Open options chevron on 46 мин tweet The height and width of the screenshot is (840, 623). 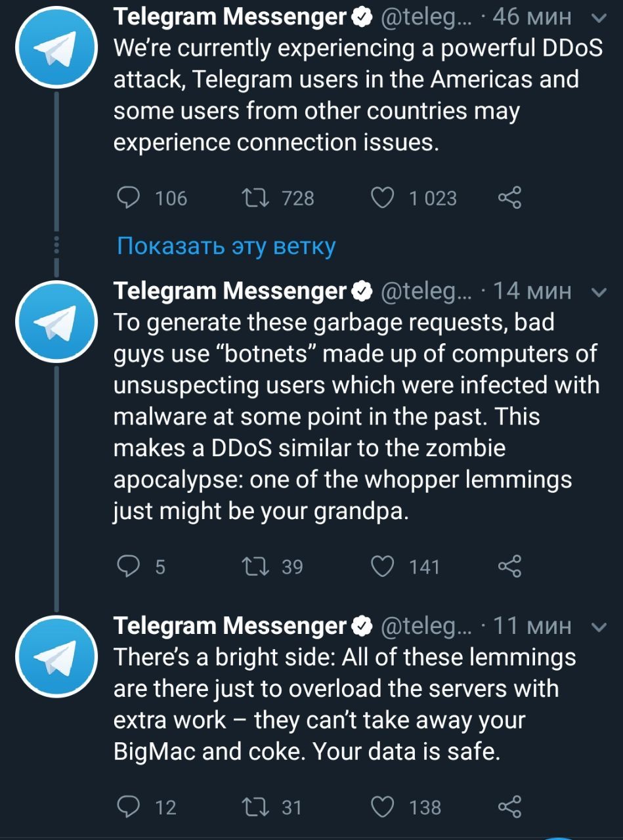pos(599,18)
